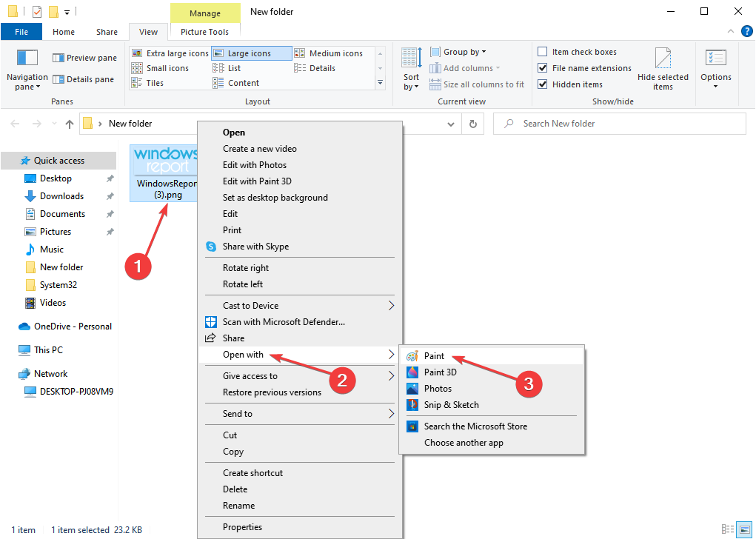Open the image with Photos

point(492,389)
